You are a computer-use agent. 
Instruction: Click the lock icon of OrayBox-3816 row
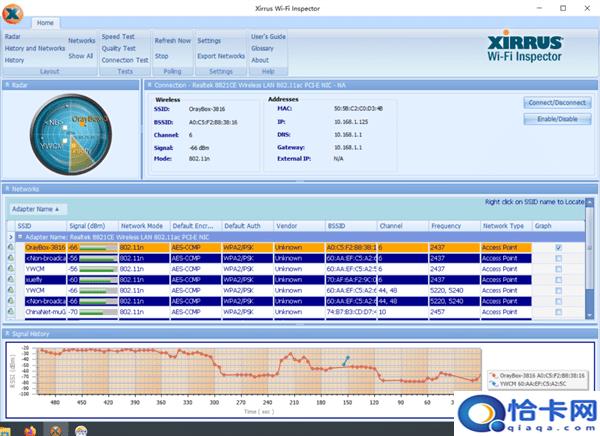(x=11, y=247)
